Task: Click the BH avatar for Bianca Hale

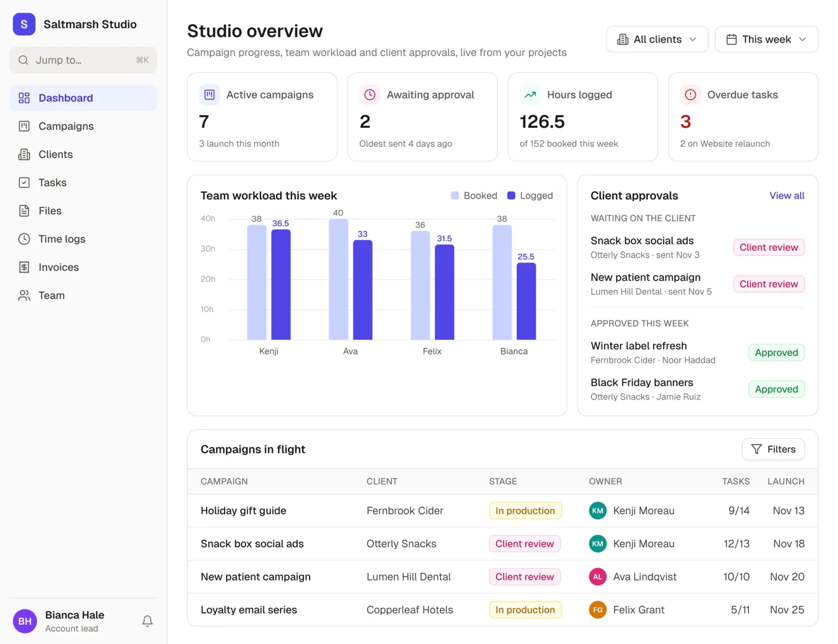Action: pyautogui.click(x=25, y=621)
